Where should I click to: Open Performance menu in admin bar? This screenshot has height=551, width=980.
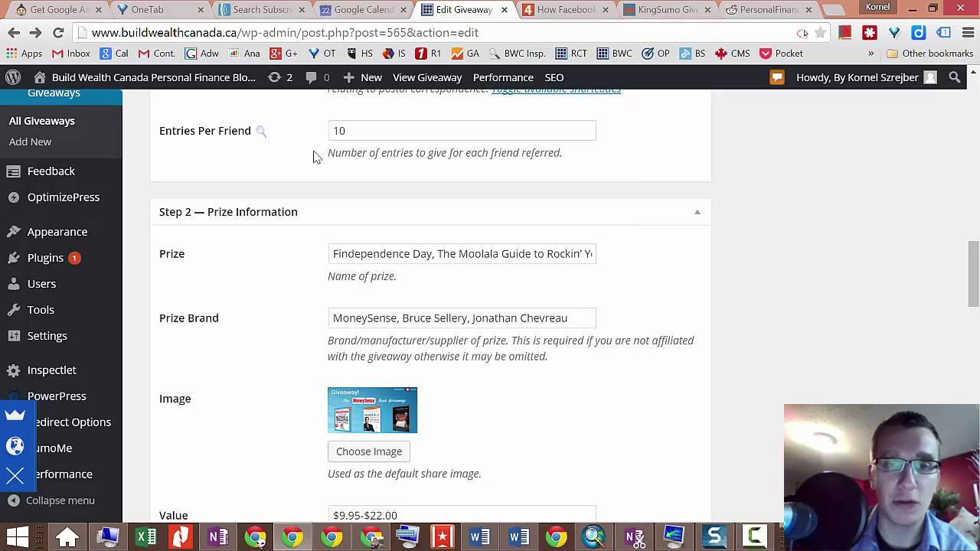point(503,77)
